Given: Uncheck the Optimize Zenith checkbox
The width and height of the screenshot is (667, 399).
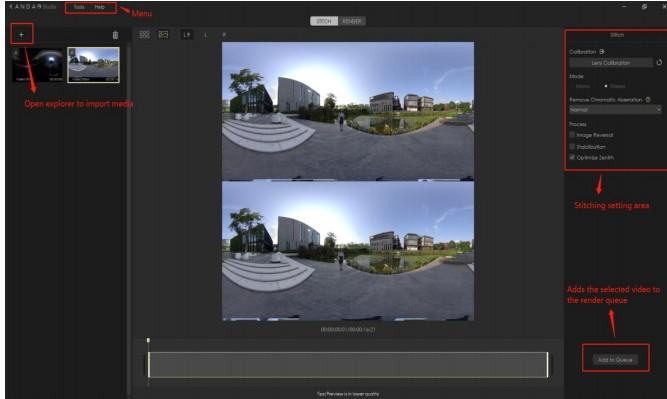Looking at the screenshot, I should coord(572,157).
